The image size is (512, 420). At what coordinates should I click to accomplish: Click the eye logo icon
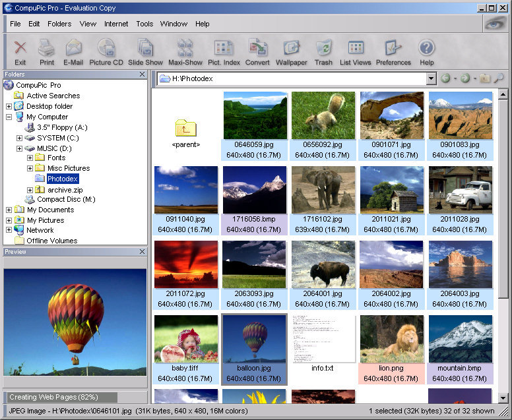coord(496,24)
